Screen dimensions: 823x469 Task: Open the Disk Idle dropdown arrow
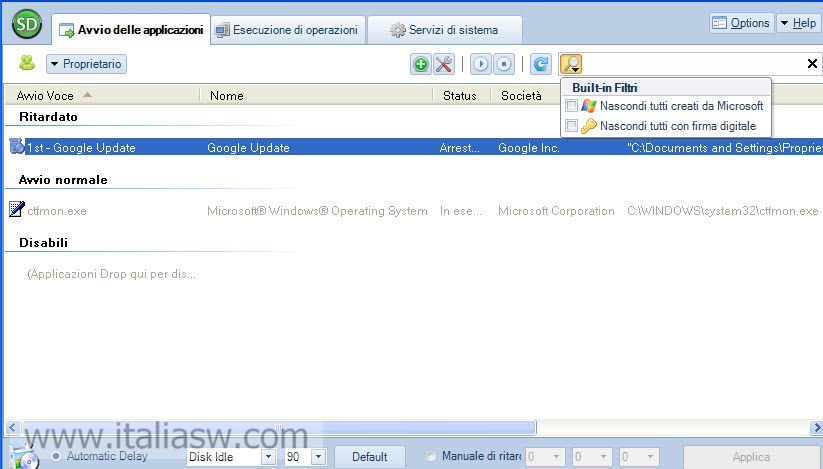[268, 456]
